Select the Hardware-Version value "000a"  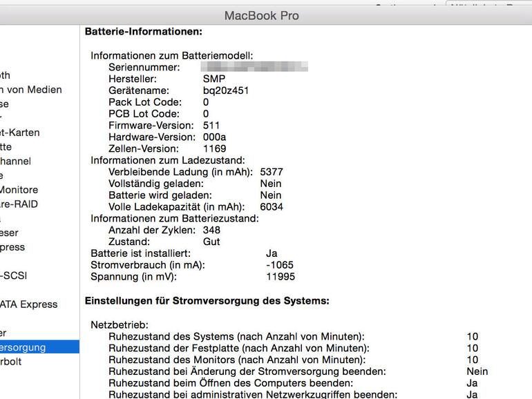point(214,137)
